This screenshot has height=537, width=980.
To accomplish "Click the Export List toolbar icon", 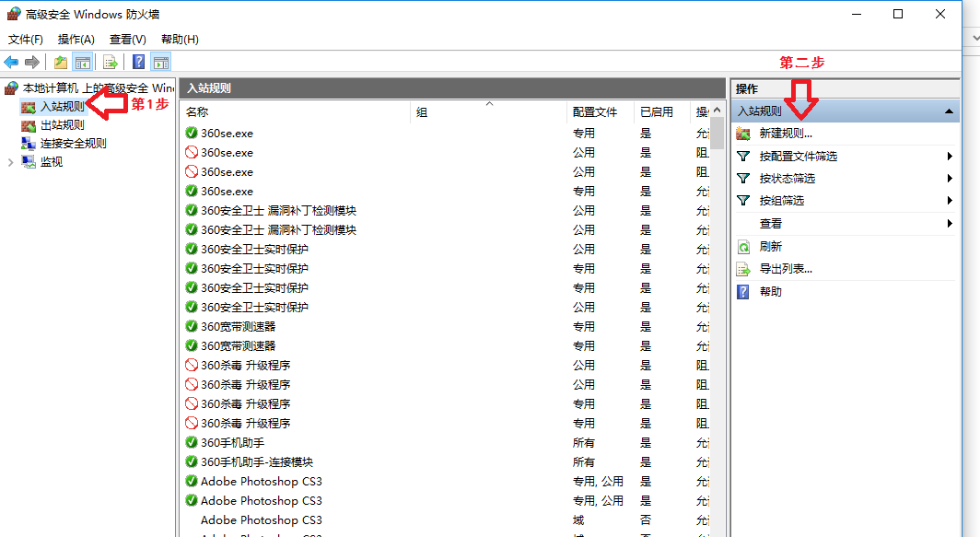I will pyautogui.click(x=111, y=62).
